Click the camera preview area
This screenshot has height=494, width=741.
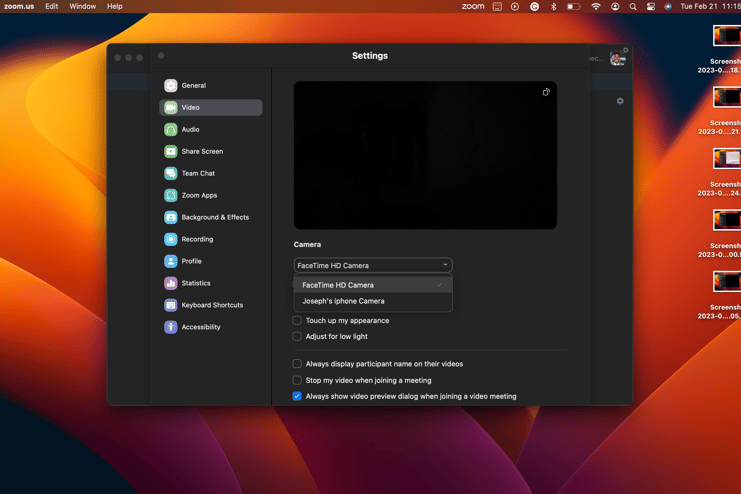(x=425, y=155)
